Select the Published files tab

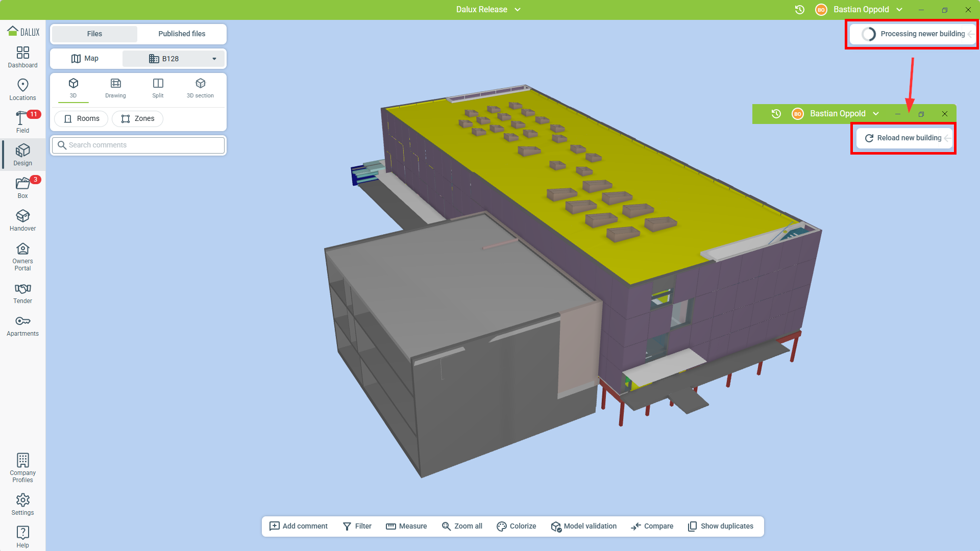[x=182, y=34]
